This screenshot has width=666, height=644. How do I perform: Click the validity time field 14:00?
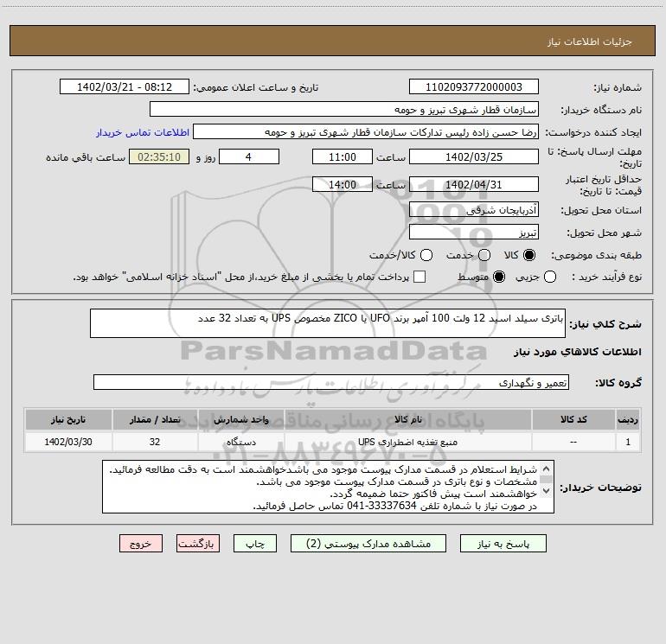coord(343,184)
